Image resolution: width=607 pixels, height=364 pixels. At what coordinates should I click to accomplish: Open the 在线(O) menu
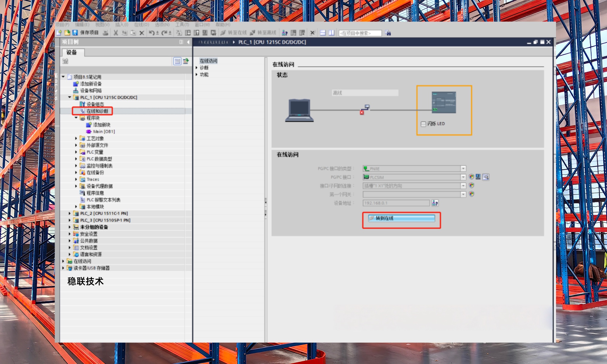point(142,25)
